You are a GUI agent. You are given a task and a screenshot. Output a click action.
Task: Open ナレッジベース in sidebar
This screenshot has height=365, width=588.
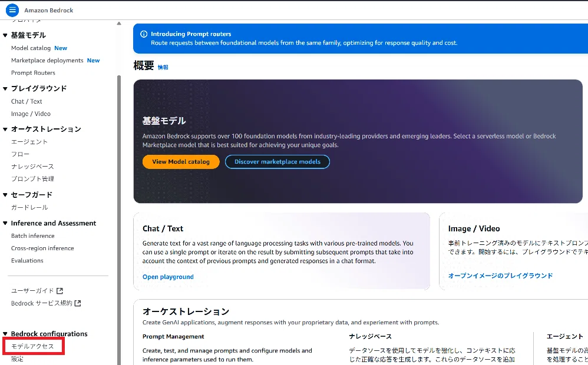tap(32, 167)
